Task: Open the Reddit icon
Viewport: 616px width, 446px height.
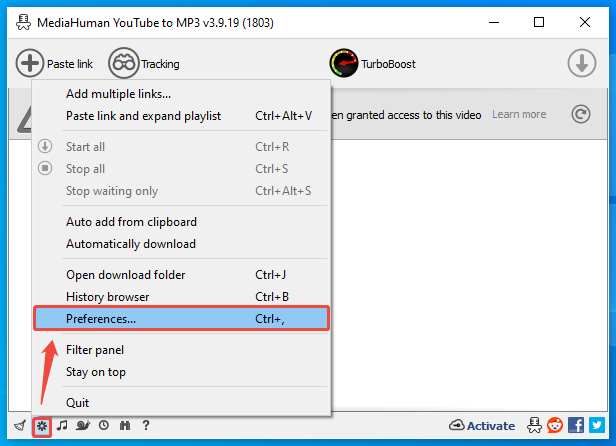Action: [x=555, y=425]
